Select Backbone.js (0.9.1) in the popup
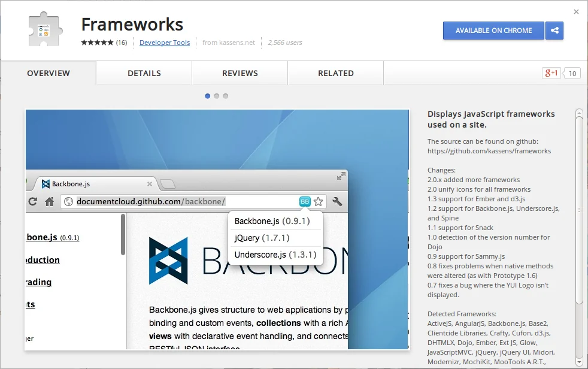 [x=275, y=221]
